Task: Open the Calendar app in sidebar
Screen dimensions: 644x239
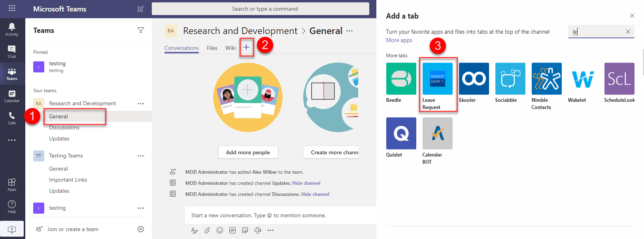Action: (x=12, y=96)
